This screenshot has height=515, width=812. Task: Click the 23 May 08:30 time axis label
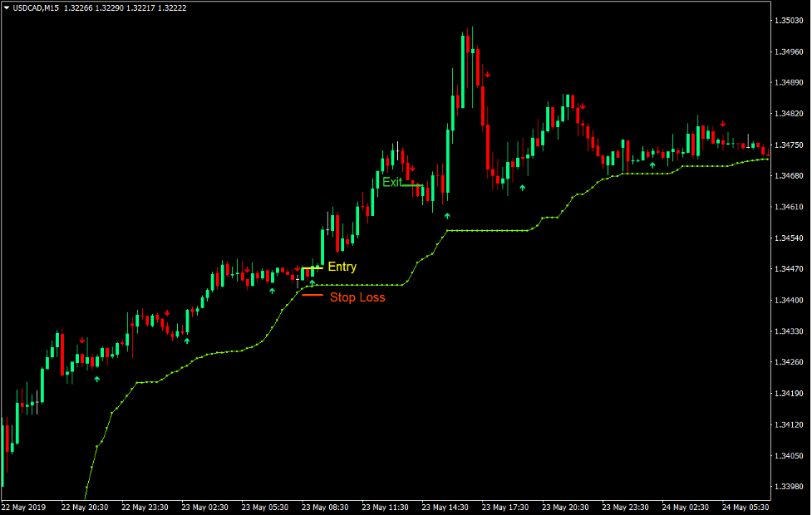pos(326,505)
